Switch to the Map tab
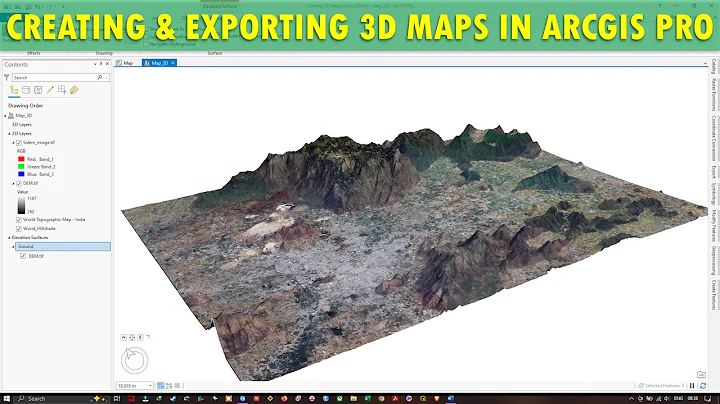 [x=124, y=63]
